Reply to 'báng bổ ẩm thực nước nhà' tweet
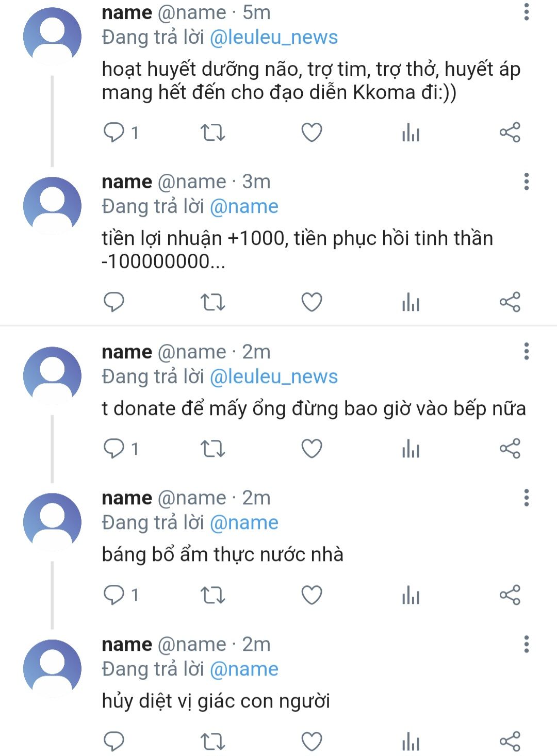The width and height of the screenshot is (557, 756). pyautogui.click(x=114, y=595)
